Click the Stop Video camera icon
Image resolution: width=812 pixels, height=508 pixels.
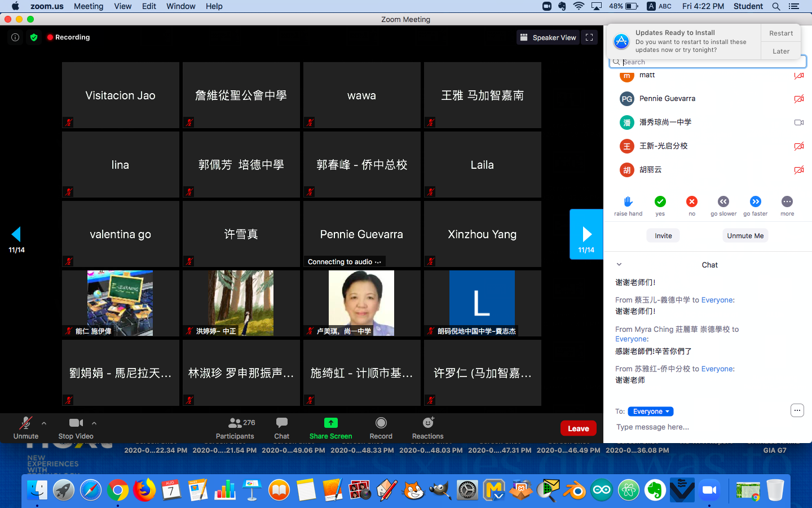(x=76, y=423)
